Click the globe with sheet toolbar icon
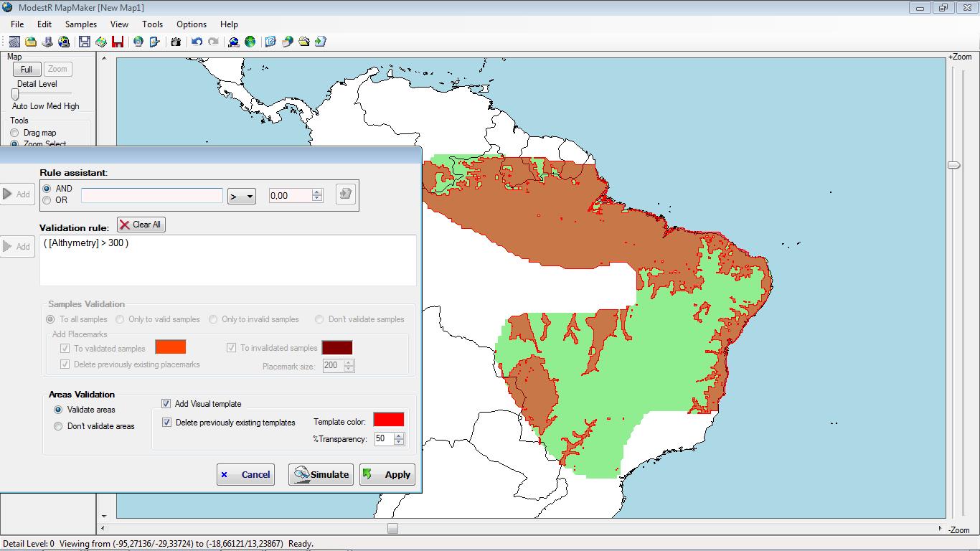This screenshot has width=980, height=551. (x=287, y=42)
